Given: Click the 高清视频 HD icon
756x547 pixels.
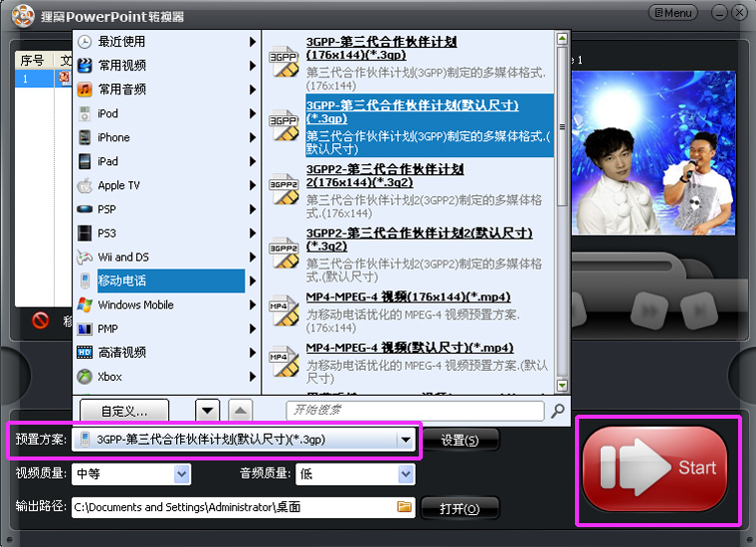Looking at the screenshot, I should pos(85,353).
